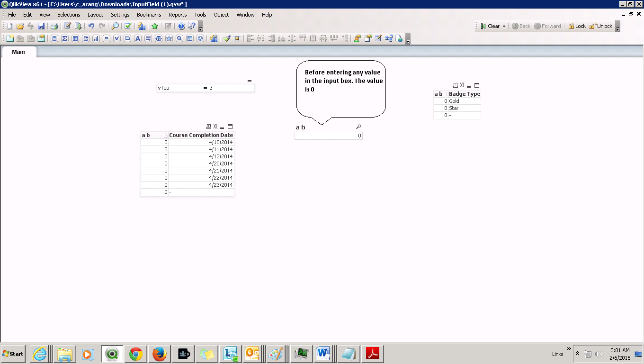
Task: Click the Create Chart bar icon
Action: [x=96, y=38]
